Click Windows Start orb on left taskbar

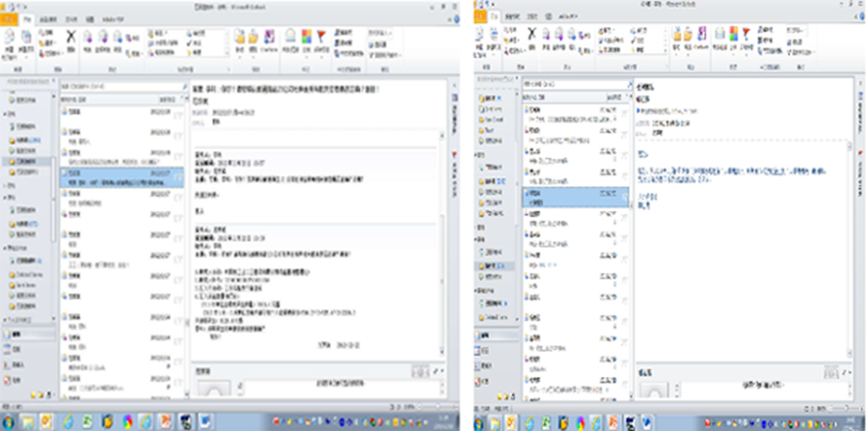[x=7, y=422]
